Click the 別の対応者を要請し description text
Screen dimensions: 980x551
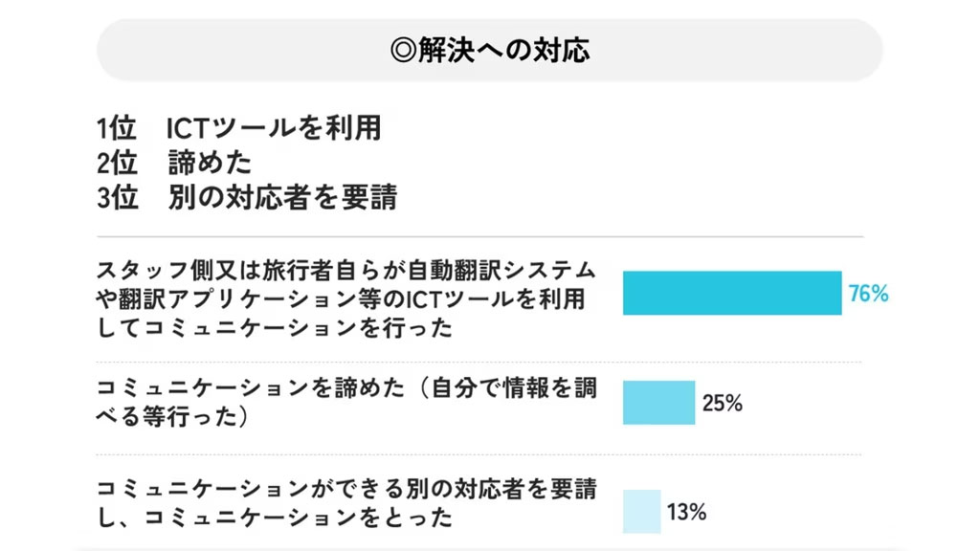point(345,502)
